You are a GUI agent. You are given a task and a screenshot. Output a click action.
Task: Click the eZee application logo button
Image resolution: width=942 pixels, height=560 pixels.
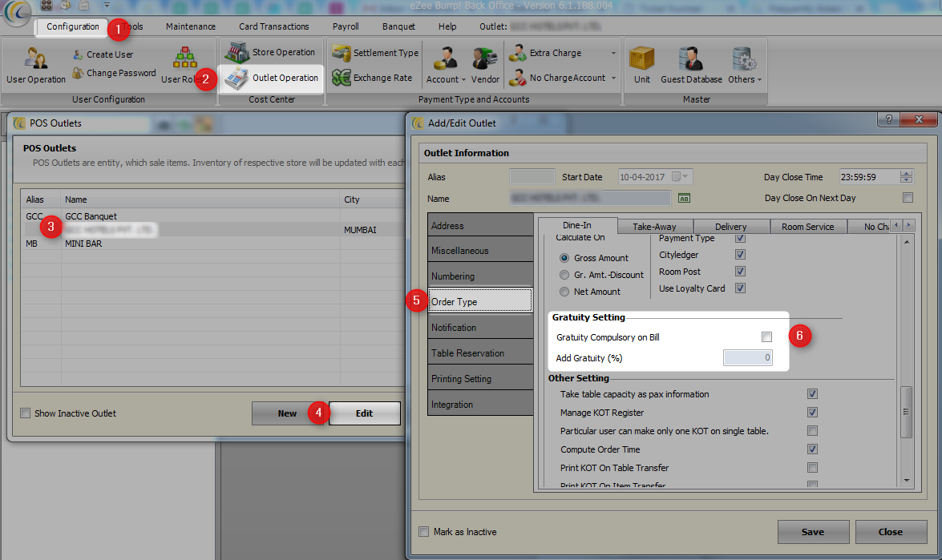(x=16, y=12)
